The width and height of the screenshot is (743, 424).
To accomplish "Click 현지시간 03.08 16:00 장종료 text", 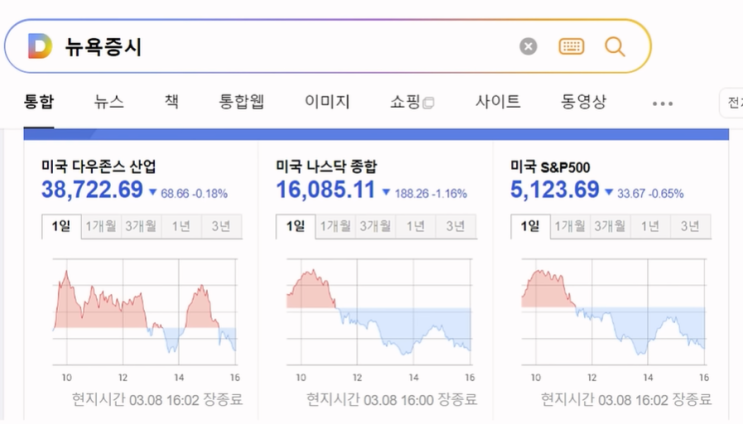I will [391, 399].
